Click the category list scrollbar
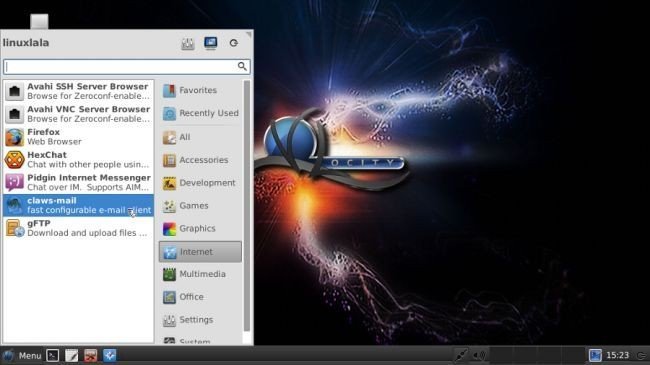This screenshot has height=365, width=650. pos(247,206)
